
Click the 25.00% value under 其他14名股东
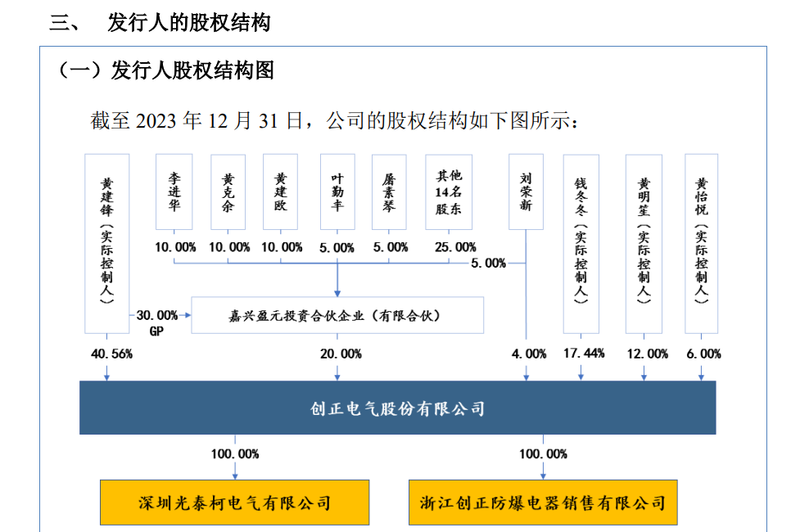(455, 247)
